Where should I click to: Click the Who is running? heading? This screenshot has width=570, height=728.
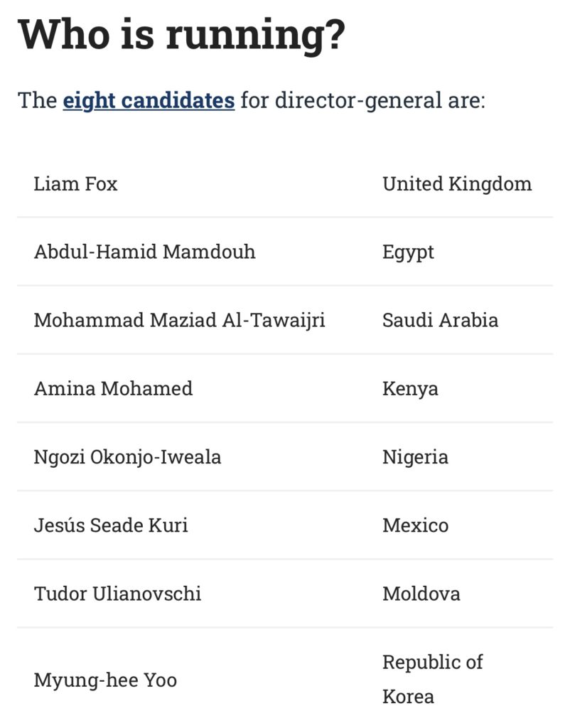pyautogui.click(x=181, y=36)
